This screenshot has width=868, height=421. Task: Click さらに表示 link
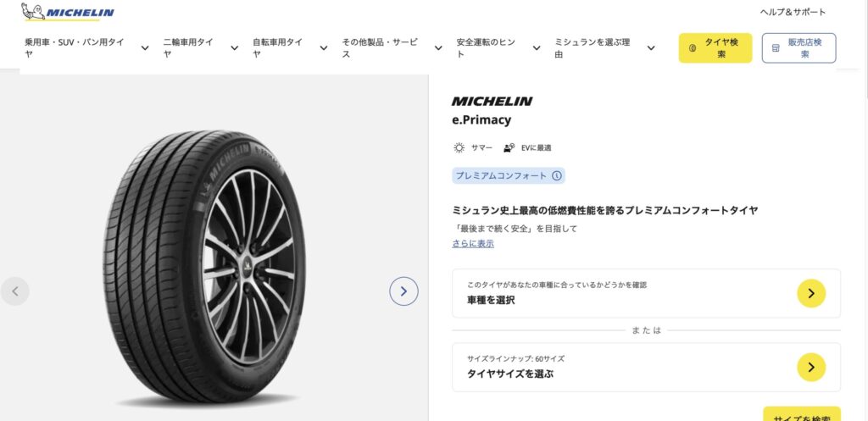click(473, 244)
